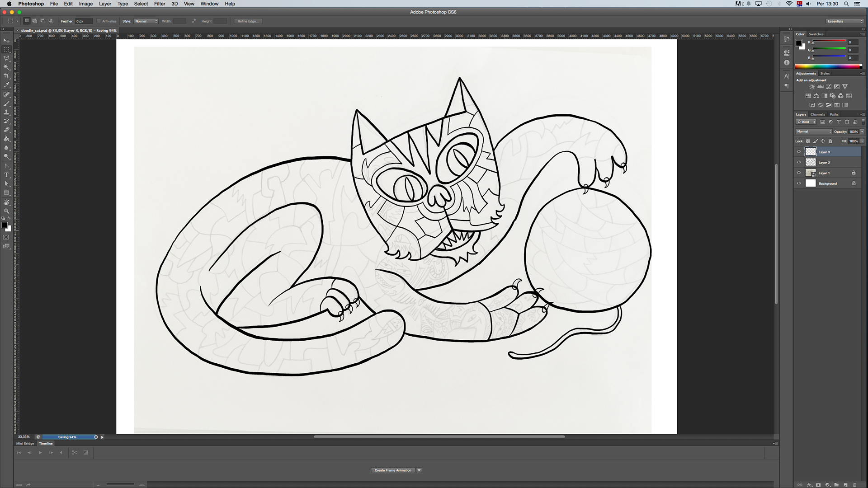Open the layer blend mode Normal dropdown
Image resolution: width=868 pixels, height=488 pixels.
pyautogui.click(x=813, y=131)
